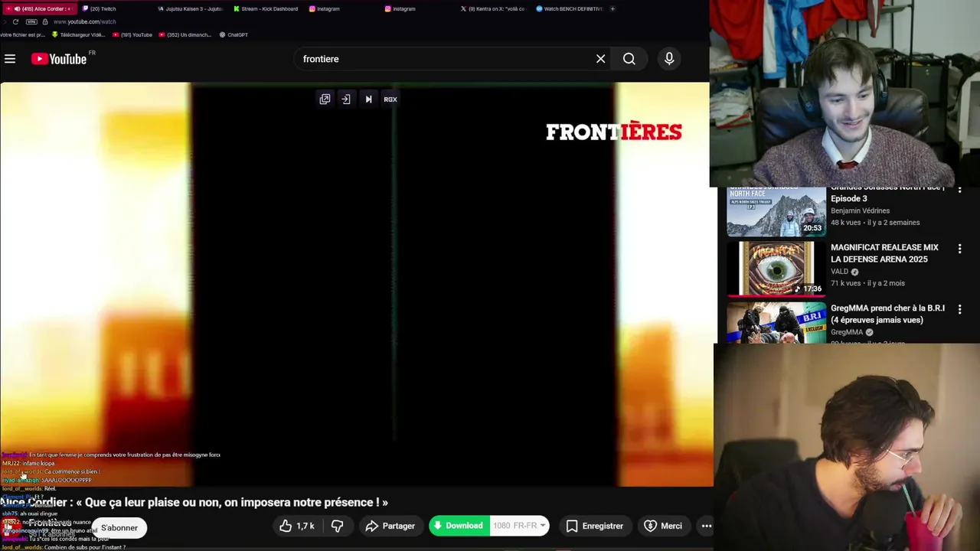Switch to the Watch BENCH DEFINITIVE tab
Image resolution: width=980 pixels, height=551 pixels.
click(569, 8)
